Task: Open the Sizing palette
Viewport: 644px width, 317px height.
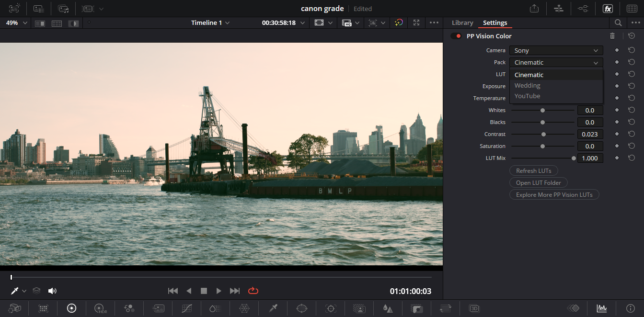Action: point(446,308)
